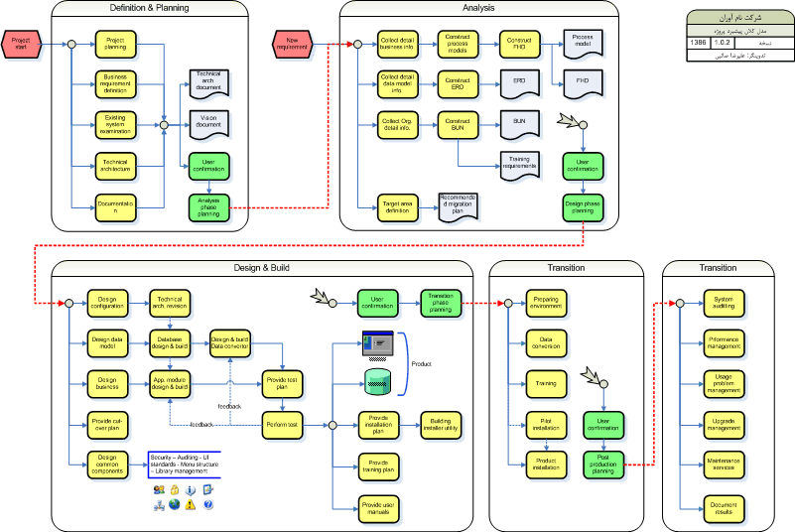795x532 pixels.
Task: Click the blue info circle icon
Action: (190, 489)
